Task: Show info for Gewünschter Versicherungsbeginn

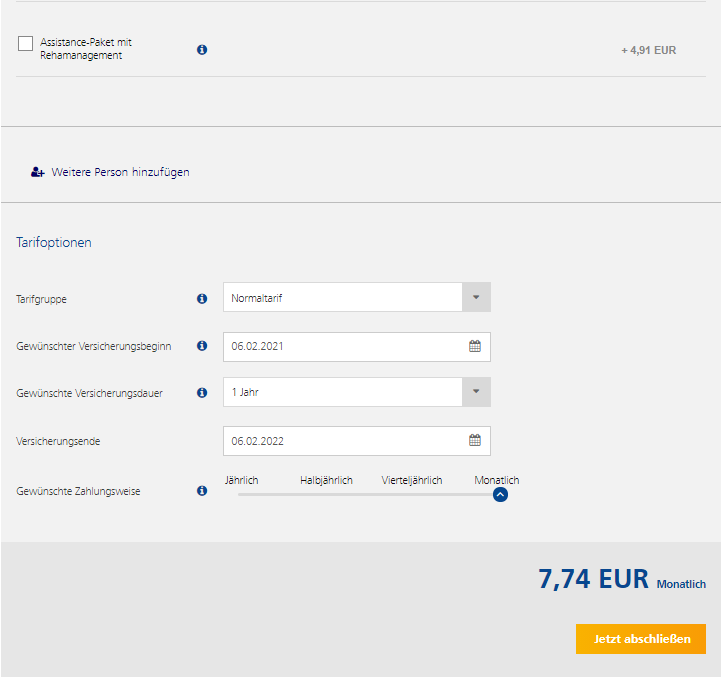Action: [202, 345]
